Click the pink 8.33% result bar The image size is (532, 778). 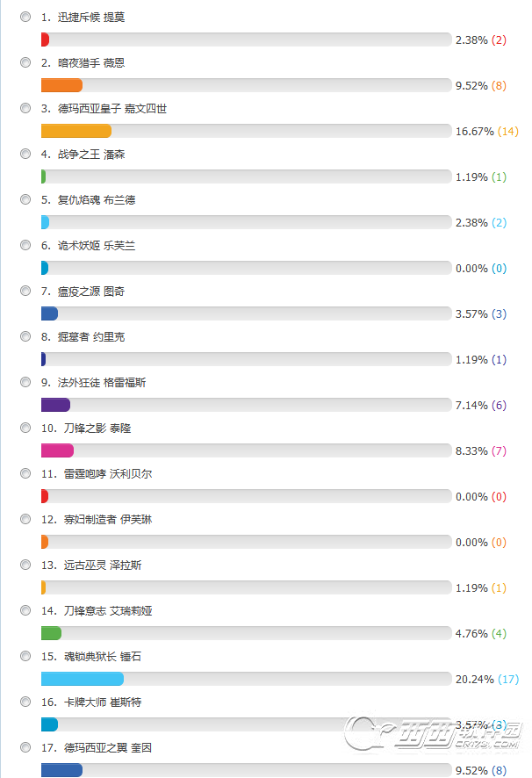click(x=58, y=450)
